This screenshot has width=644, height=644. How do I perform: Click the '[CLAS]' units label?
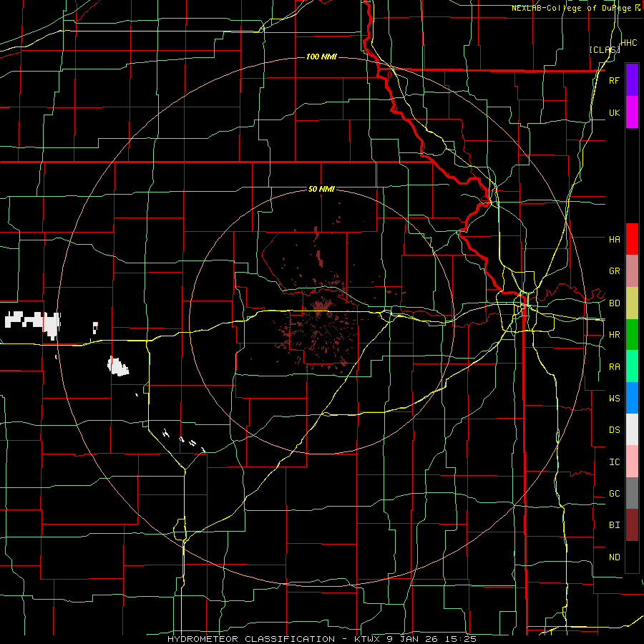pos(605,49)
